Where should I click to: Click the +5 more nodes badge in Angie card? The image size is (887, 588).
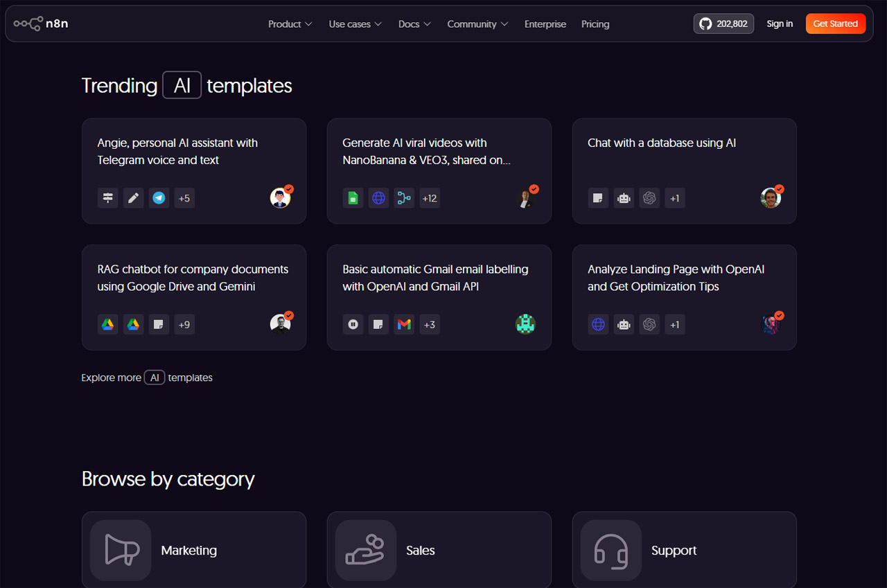pyautogui.click(x=184, y=198)
